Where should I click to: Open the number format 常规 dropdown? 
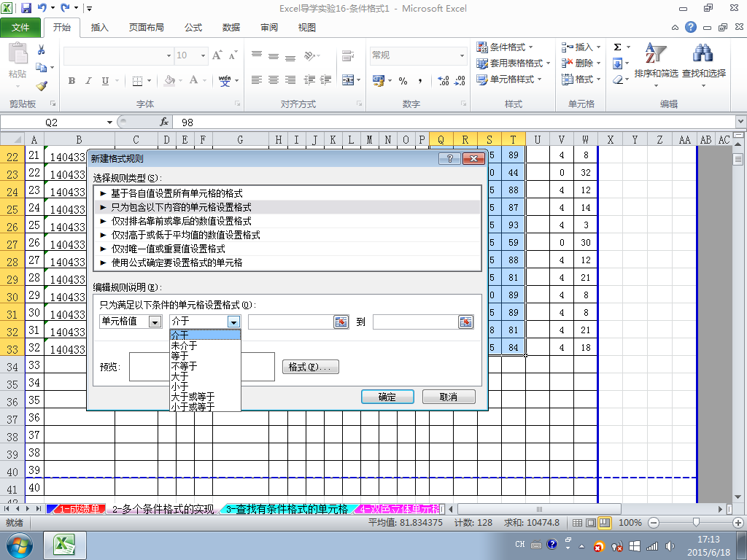click(x=462, y=55)
